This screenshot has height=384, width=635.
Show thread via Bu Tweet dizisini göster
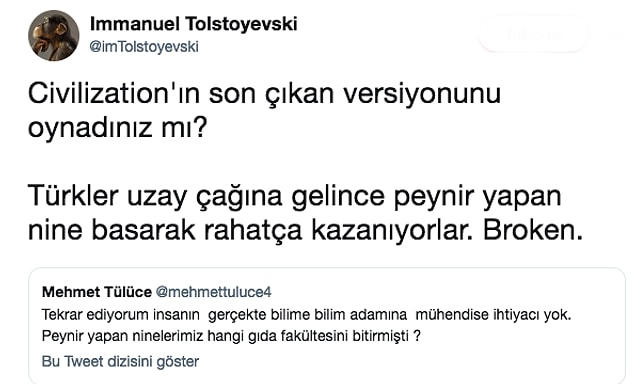tap(120, 361)
